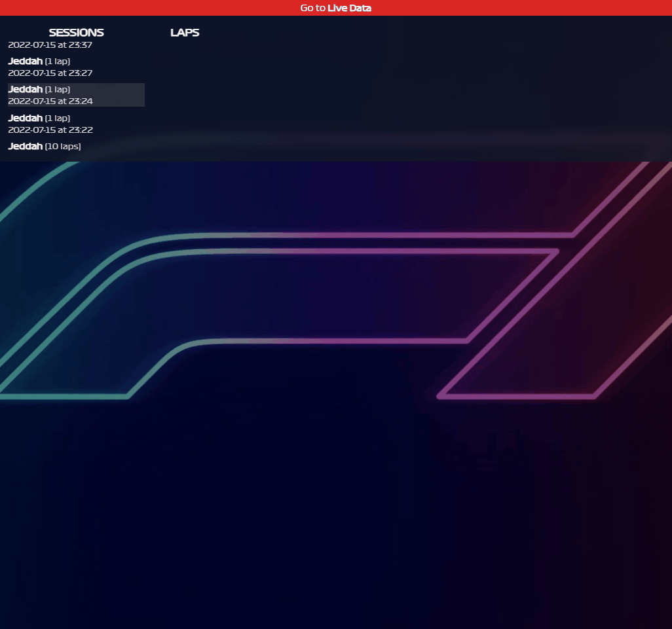Select Jeddah session dated 2022-07-15 at 23:22
Screen dimensions: 672x629
point(76,124)
